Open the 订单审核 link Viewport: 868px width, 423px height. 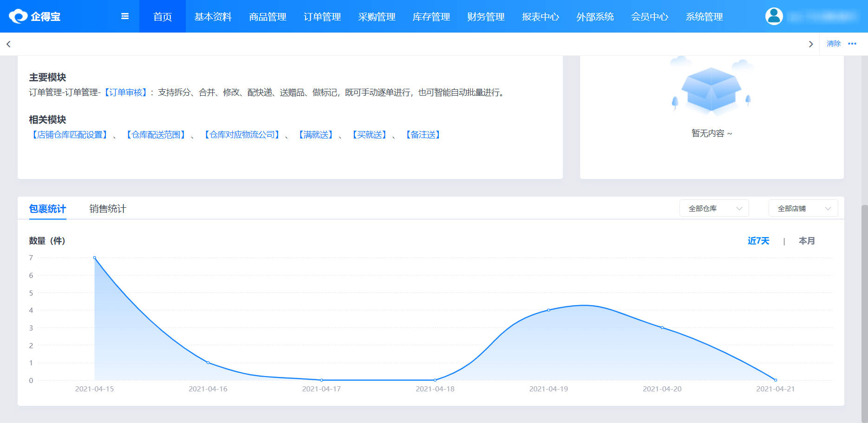pyautogui.click(x=125, y=93)
